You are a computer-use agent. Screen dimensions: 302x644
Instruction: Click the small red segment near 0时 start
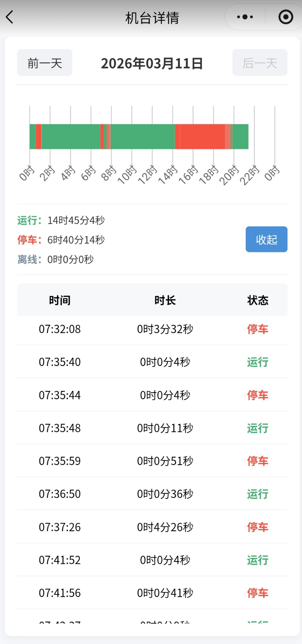tap(38, 137)
